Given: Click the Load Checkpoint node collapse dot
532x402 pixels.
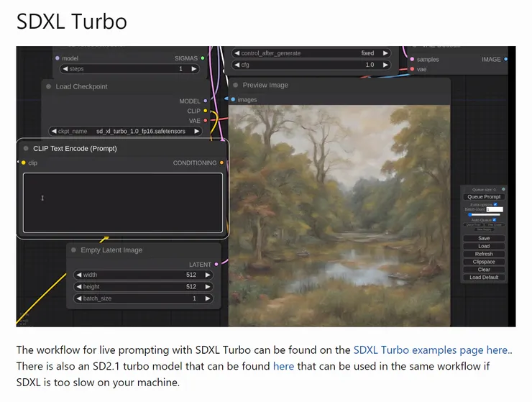Looking at the screenshot, I should (x=48, y=87).
